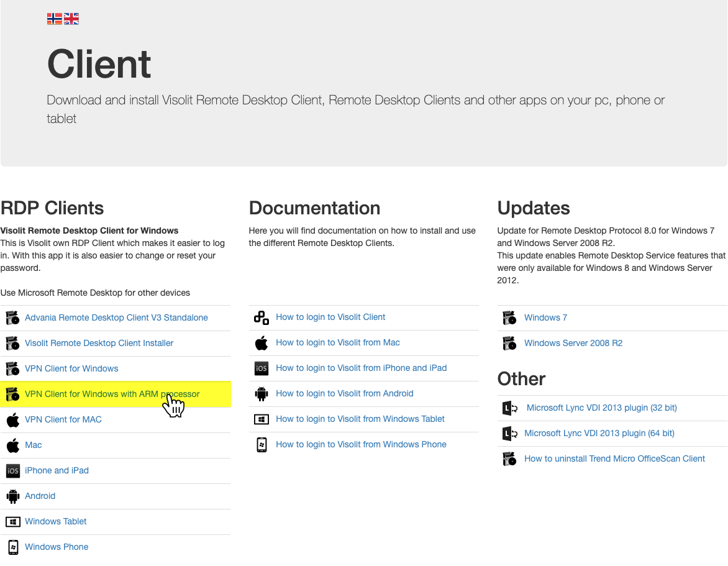
Task: Select the British flag to switch language
Action: 71,19
